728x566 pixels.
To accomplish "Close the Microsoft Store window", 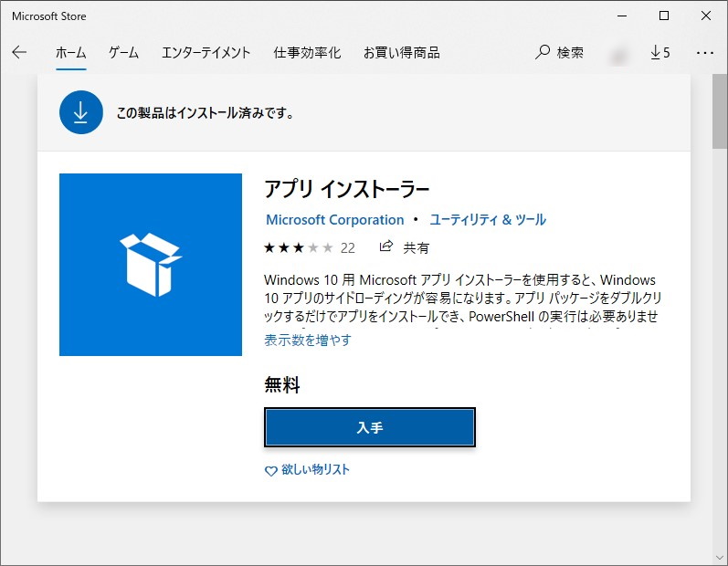I will (x=706, y=16).
